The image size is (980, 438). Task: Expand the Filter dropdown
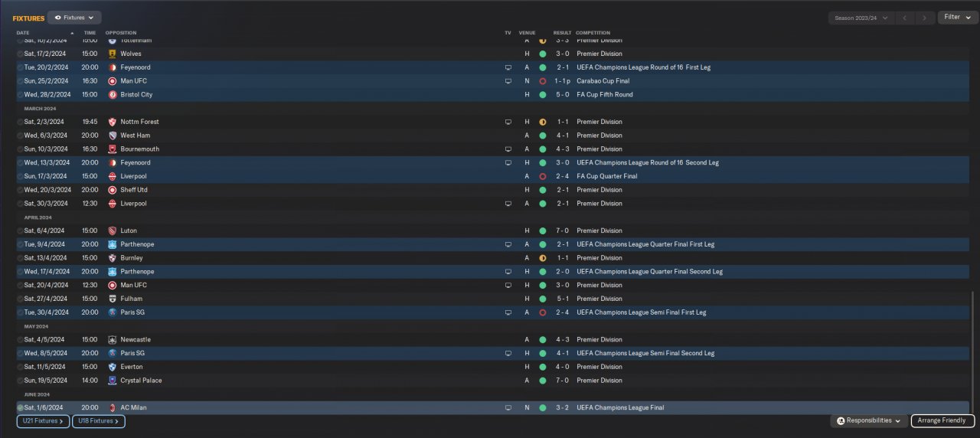[x=957, y=17]
